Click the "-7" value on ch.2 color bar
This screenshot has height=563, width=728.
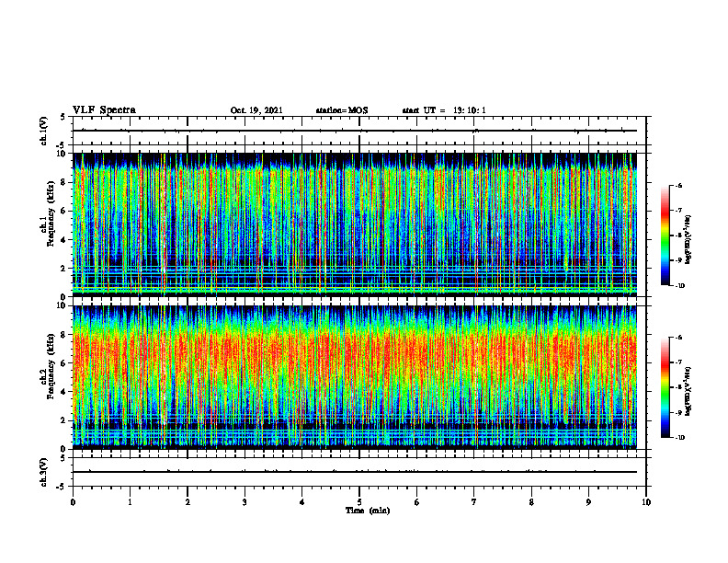pos(678,362)
